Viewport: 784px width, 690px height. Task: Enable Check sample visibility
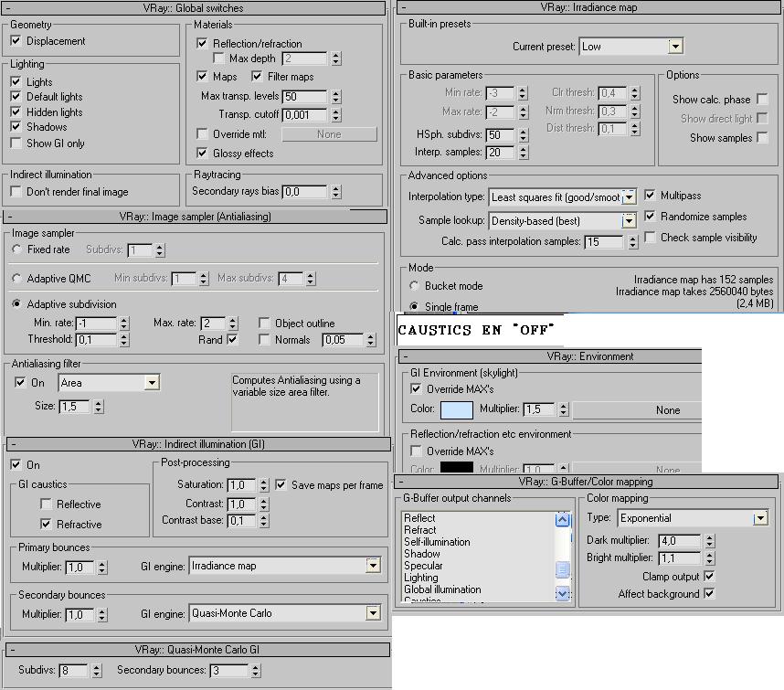(x=650, y=237)
